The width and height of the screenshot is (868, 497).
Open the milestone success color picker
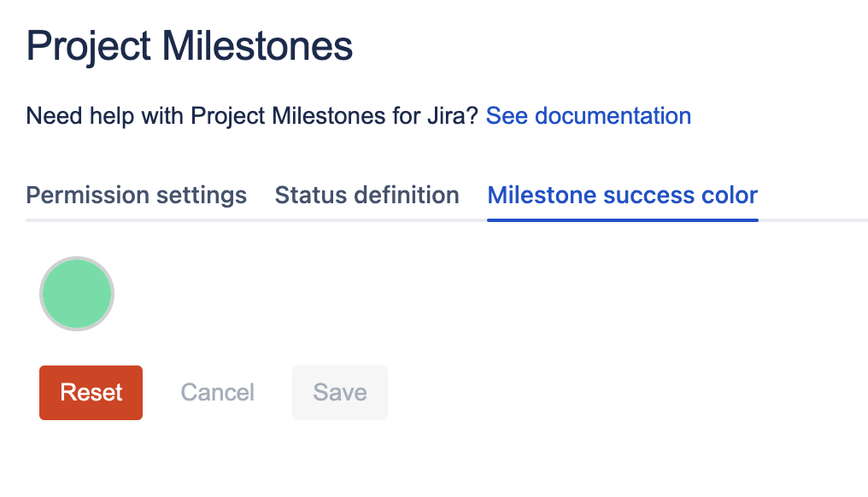[77, 294]
